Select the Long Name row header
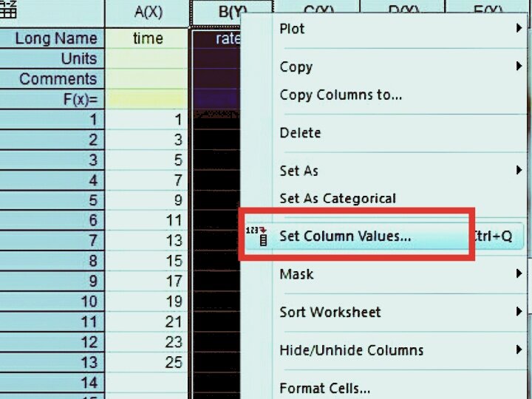Screen dimensions: 532x399 [x=53, y=38]
